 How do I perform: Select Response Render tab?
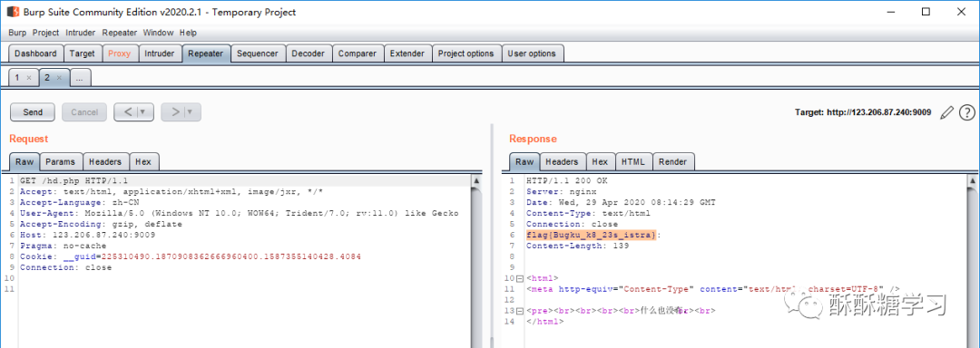[672, 161]
